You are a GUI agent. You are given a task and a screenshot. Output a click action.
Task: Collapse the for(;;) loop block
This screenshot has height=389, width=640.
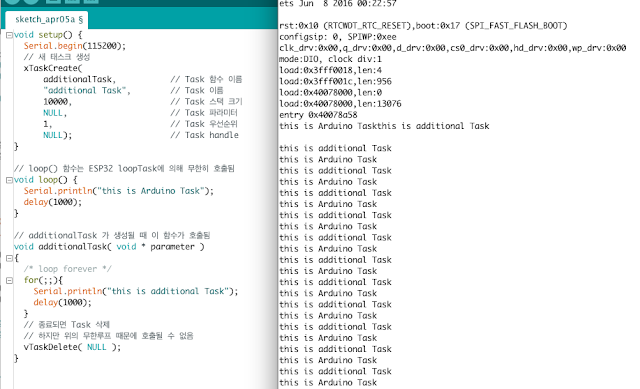(x=9, y=280)
